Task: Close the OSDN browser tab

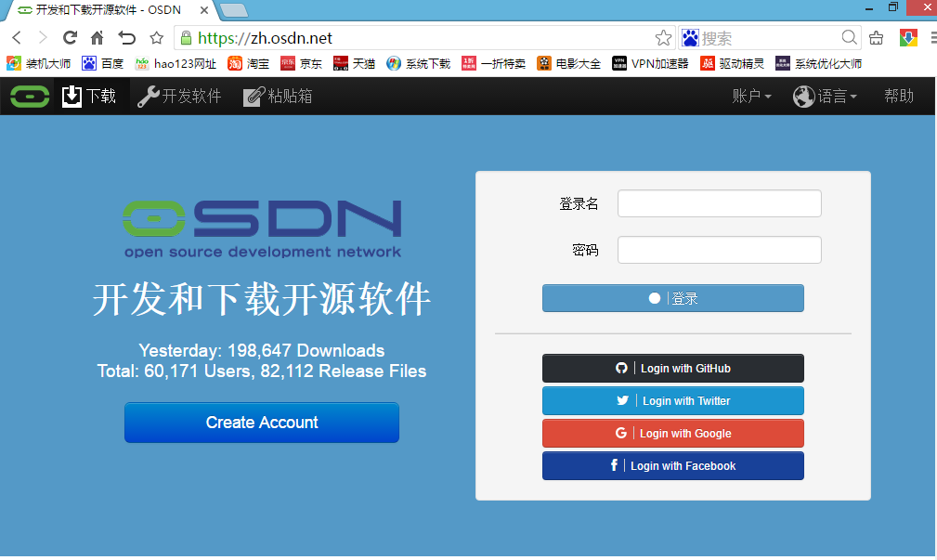Action: click(x=204, y=10)
